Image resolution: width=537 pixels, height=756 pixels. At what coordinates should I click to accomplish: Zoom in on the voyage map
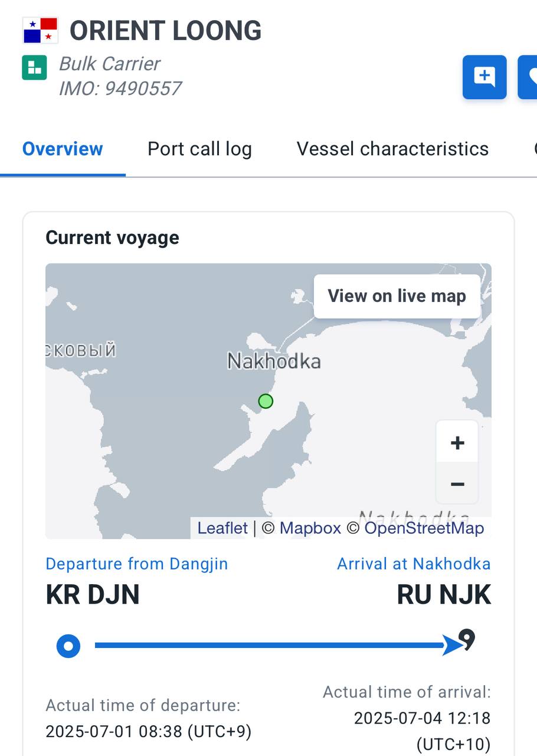pyautogui.click(x=457, y=442)
